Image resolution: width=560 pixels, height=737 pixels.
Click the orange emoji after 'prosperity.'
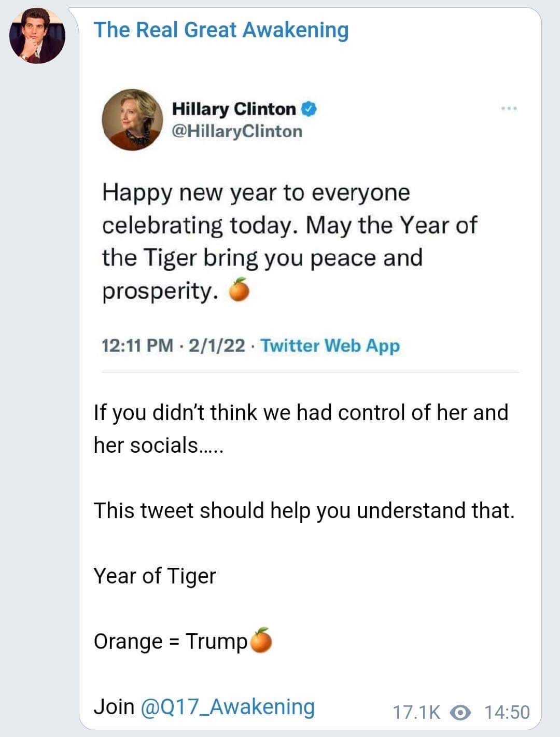[239, 290]
